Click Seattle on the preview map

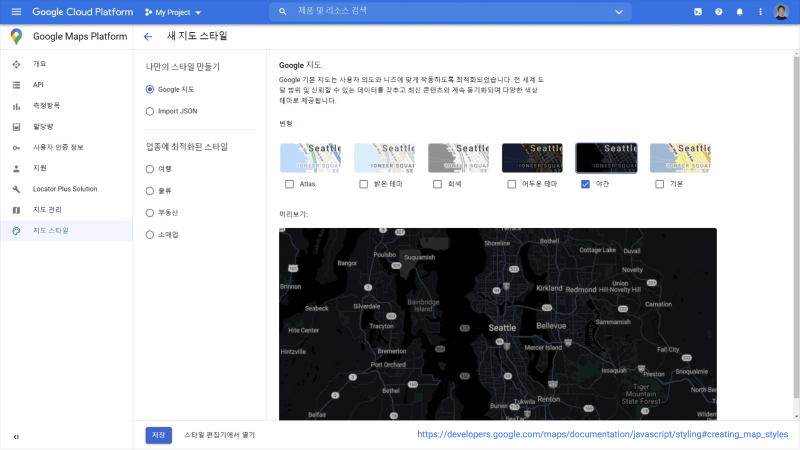[502, 328]
